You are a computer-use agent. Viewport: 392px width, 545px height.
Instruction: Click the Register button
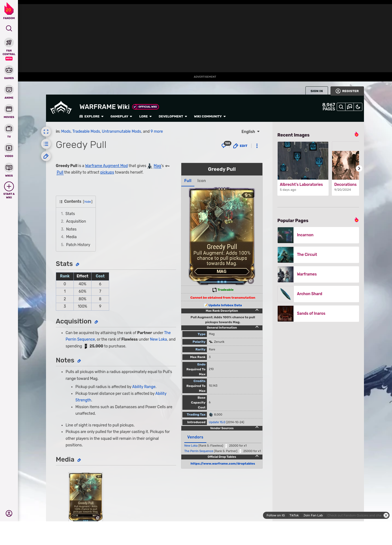(x=347, y=91)
